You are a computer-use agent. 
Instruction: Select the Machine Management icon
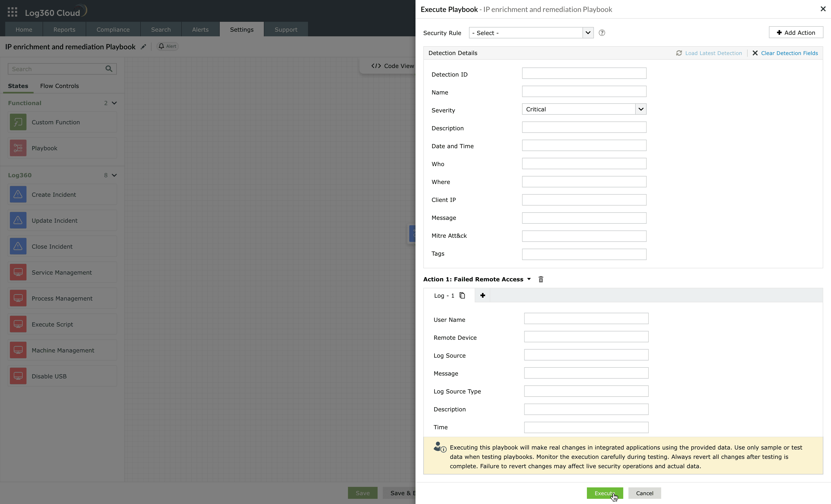click(x=18, y=350)
